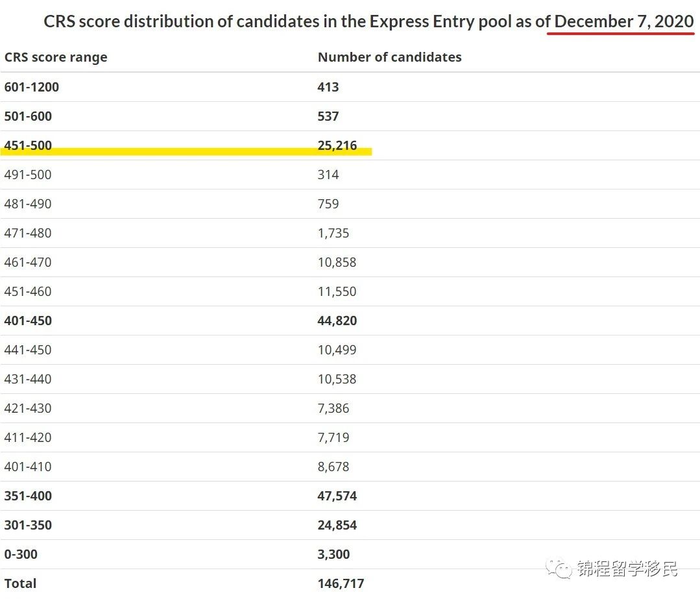Click the 47,574 candidates value
Viewport: 700px width, 599px height.
click(x=337, y=496)
